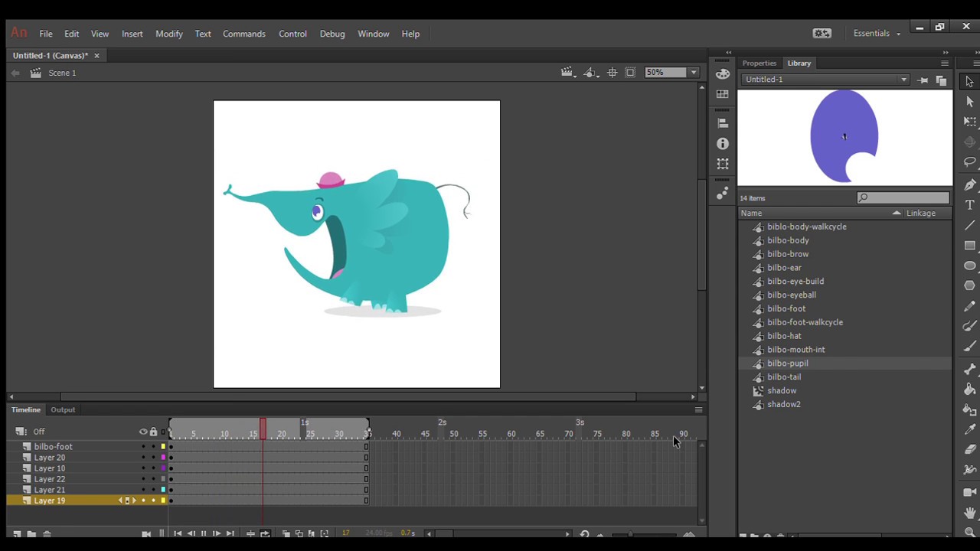
Task: Open the Color palette panel icon
Action: (723, 74)
